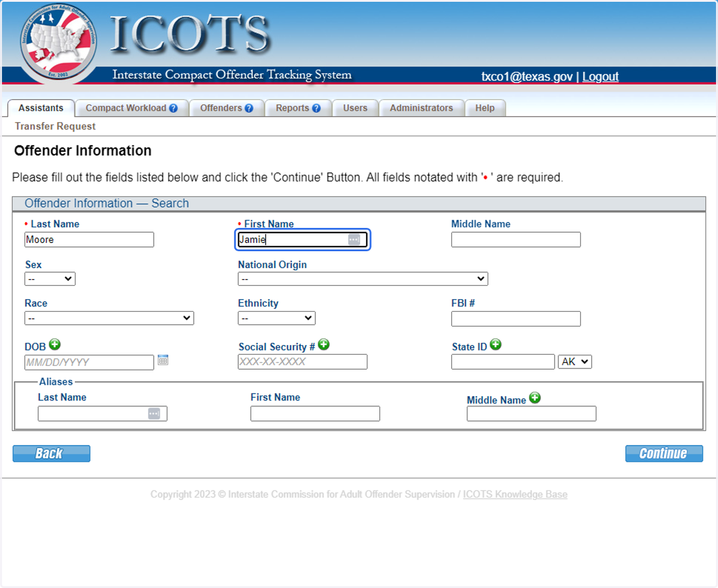Image resolution: width=718 pixels, height=588 pixels.
Task: Click autofill icon in alias Last Name field
Action: coord(154,413)
